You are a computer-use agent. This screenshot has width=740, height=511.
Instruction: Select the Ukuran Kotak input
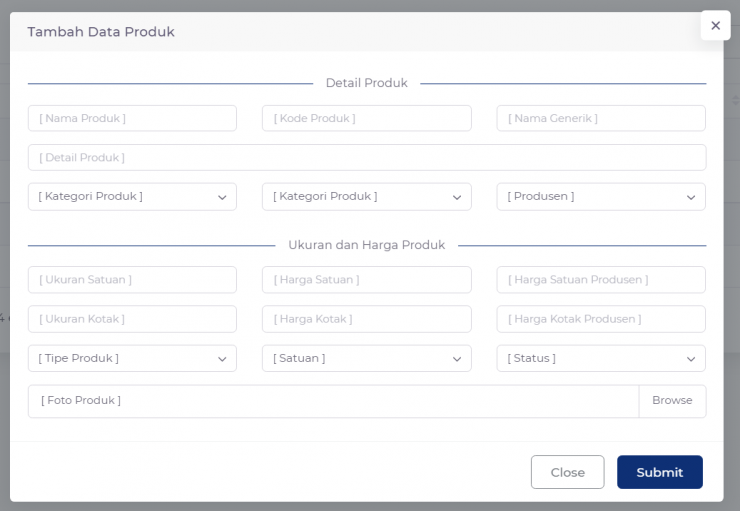tap(132, 319)
